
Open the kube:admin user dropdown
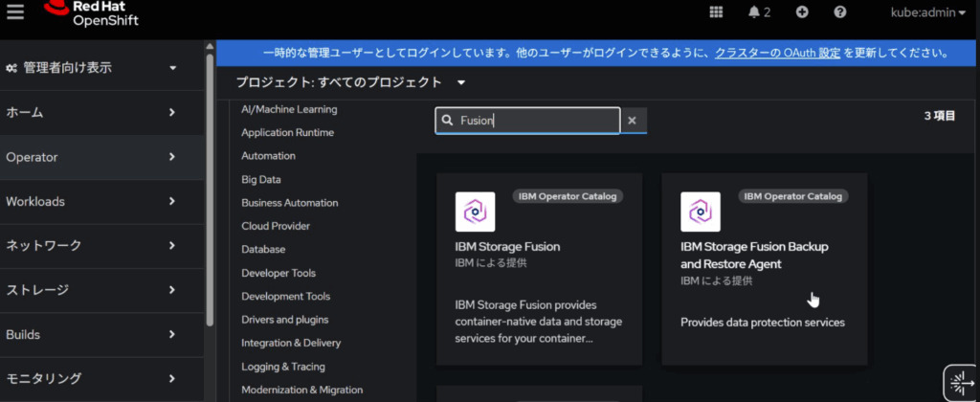(x=927, y=12)
